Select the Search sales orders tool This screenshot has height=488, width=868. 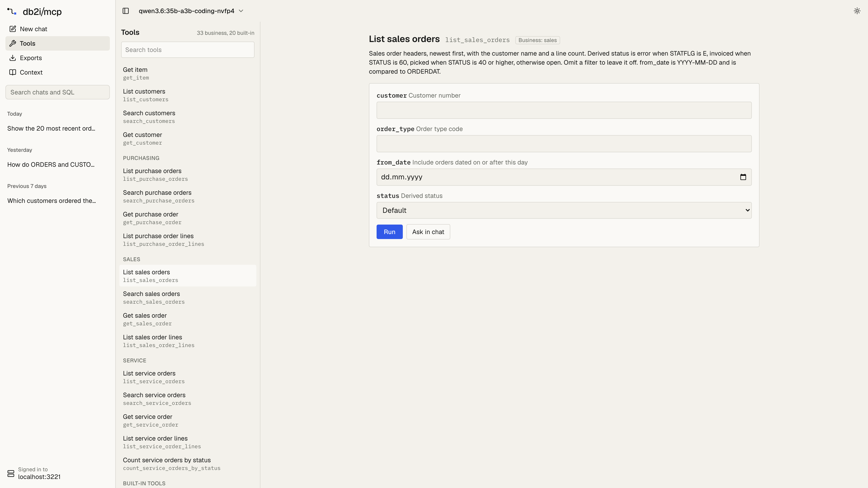point(188,297)
